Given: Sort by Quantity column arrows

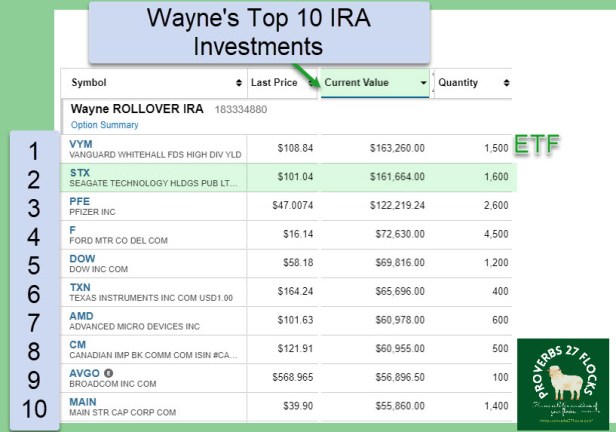Looking at the screenshot, I should (505, 83).
